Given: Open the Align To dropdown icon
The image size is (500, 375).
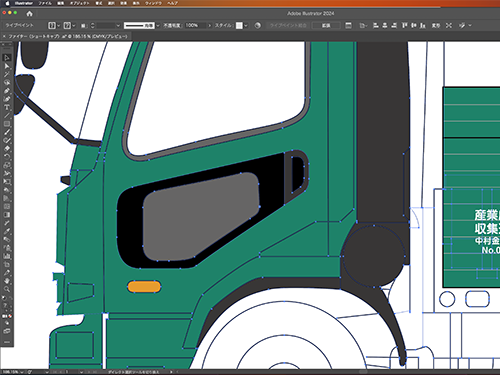Looking at the screenshot, I should tap(363, 25).
